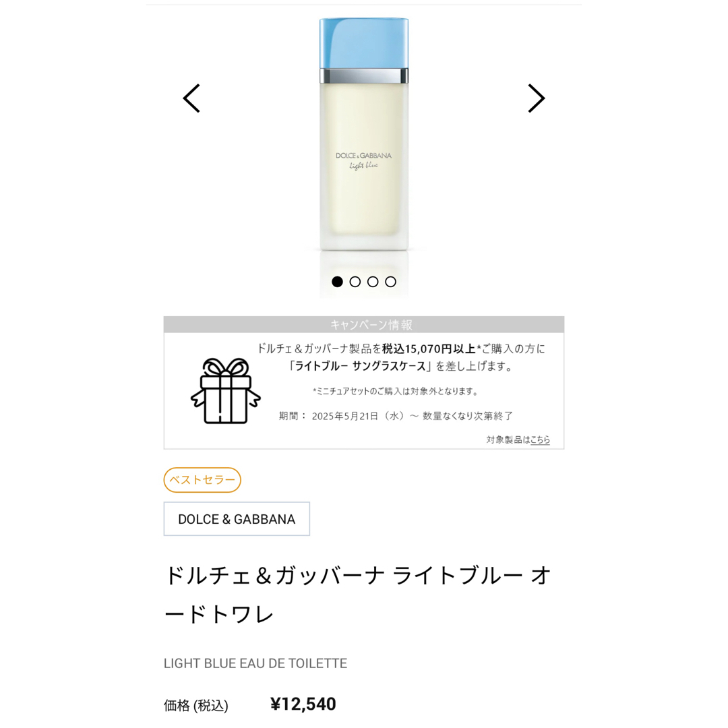This screenshot has width=728, height=728.
Task: Open the DOLCE & GABBANA brand button
Action: coord(237,519)
